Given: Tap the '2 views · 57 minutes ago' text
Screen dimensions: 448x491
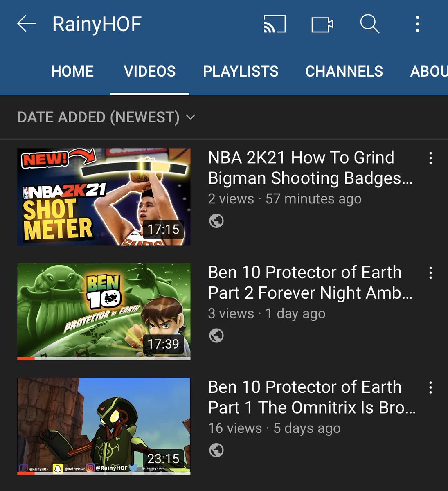Looking at the screenshot, I should [x=285, y=199].
